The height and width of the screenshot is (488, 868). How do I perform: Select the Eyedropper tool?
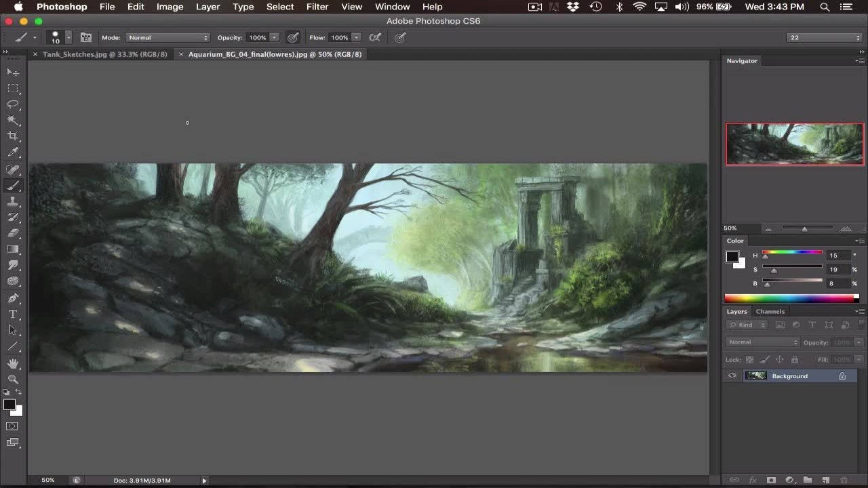tap(13, 152)
